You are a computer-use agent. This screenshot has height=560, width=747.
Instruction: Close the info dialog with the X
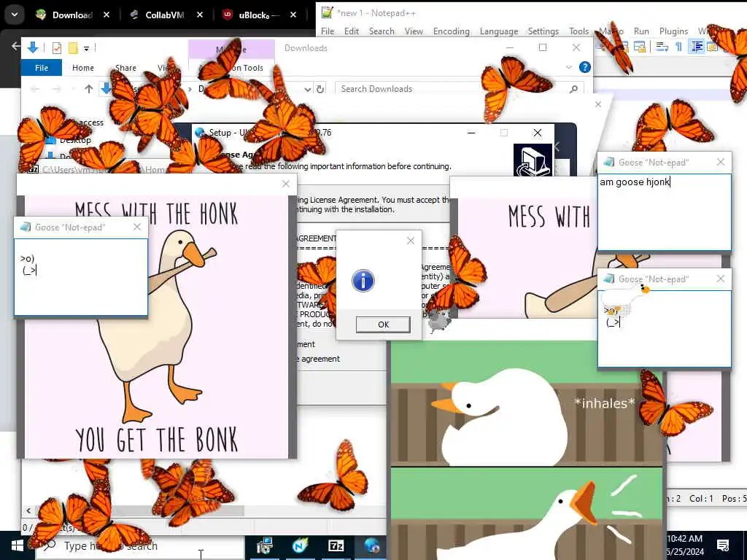pyautogui.click(x=411, y=241)
